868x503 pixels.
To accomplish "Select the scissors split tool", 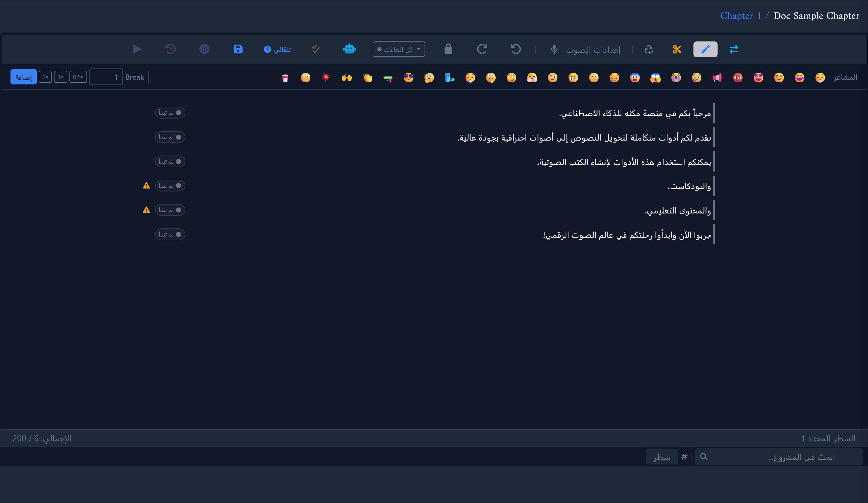I will [x=677, y=49].
